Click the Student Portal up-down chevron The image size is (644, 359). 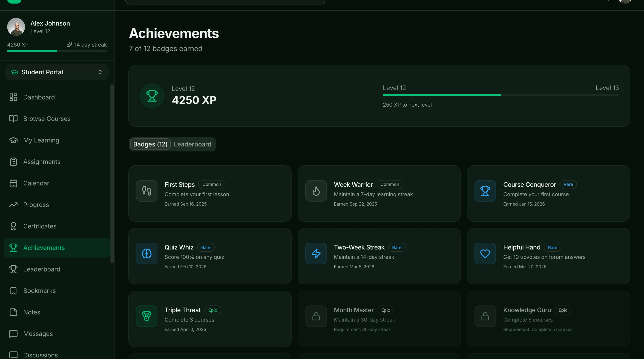[x=100, y=72]
